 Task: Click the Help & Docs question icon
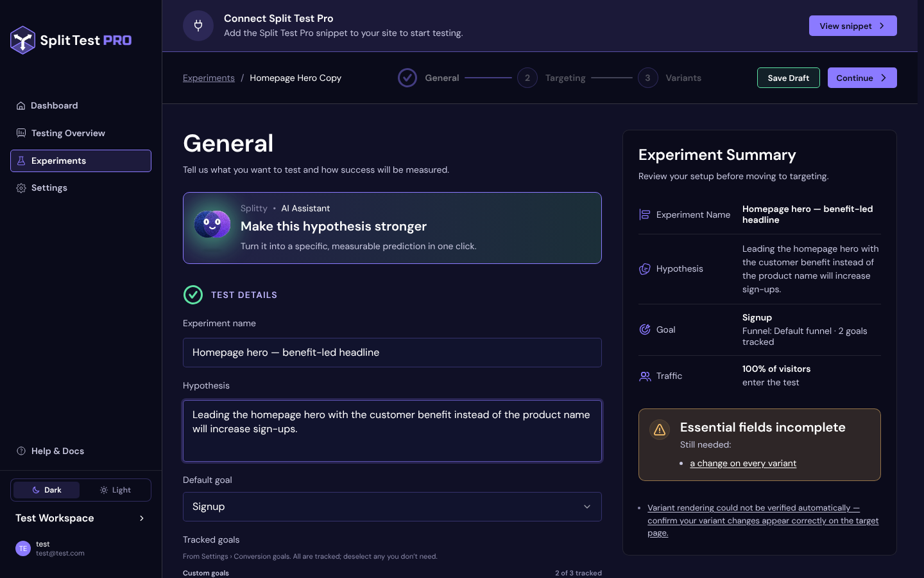coord(21,451)
